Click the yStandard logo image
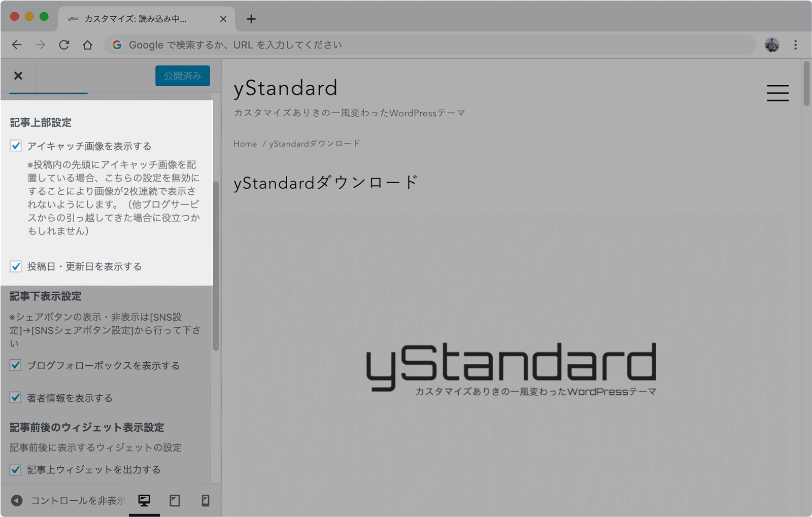The height and width of the screenshot is (517, 812). tap(511, 368)
